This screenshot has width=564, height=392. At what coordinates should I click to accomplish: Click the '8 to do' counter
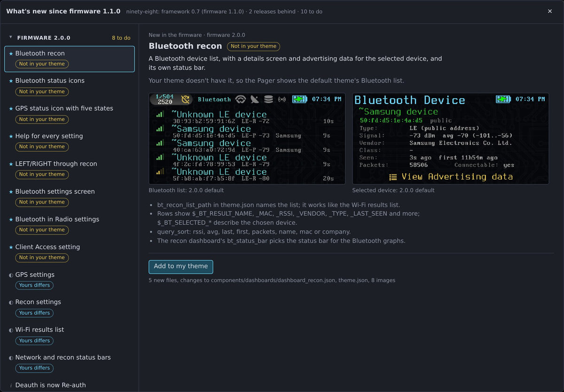pyautogui.click(x=121, y=38)
